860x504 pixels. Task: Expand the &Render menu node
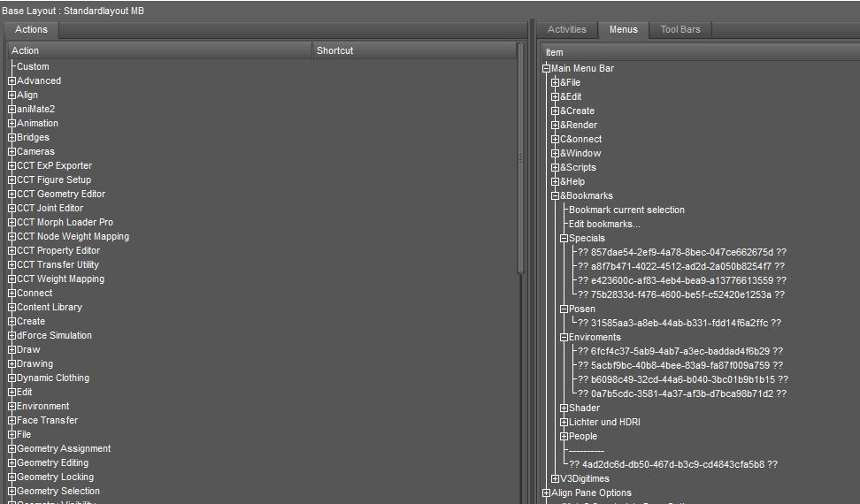(555, 125)
